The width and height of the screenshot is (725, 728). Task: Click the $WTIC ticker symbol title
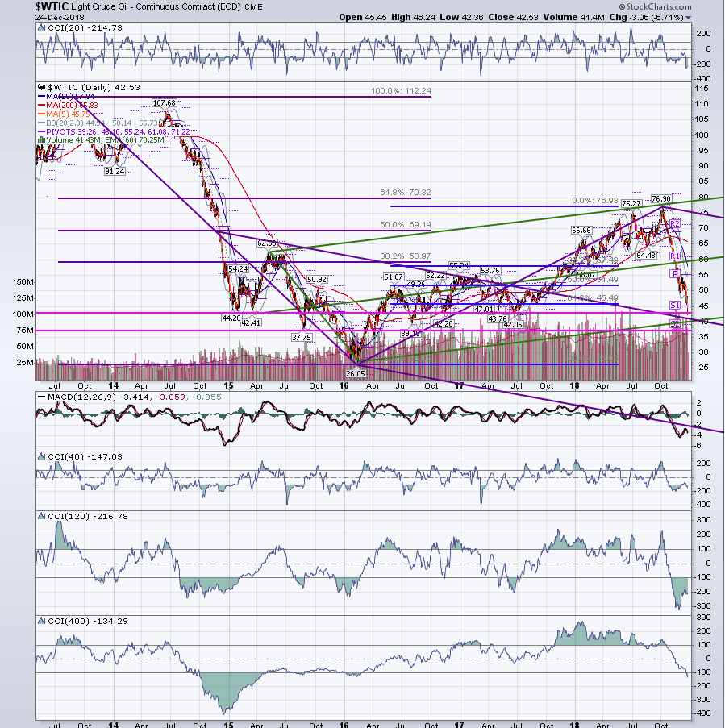point(52,6)
